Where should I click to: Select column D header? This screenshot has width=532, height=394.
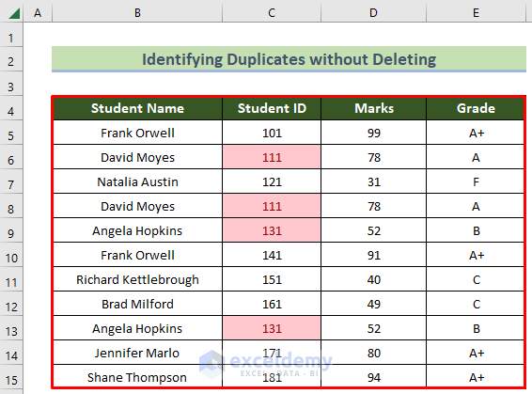(373, 13)
